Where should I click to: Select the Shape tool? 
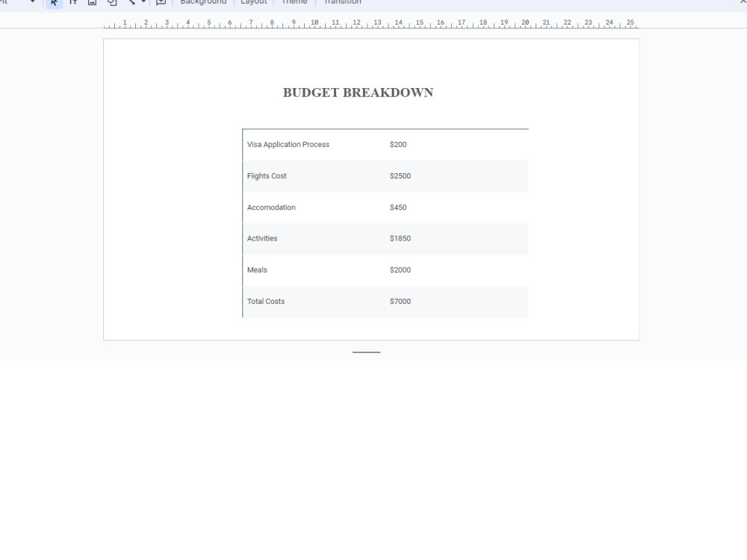pyautogui.click(x=112, y=2)
